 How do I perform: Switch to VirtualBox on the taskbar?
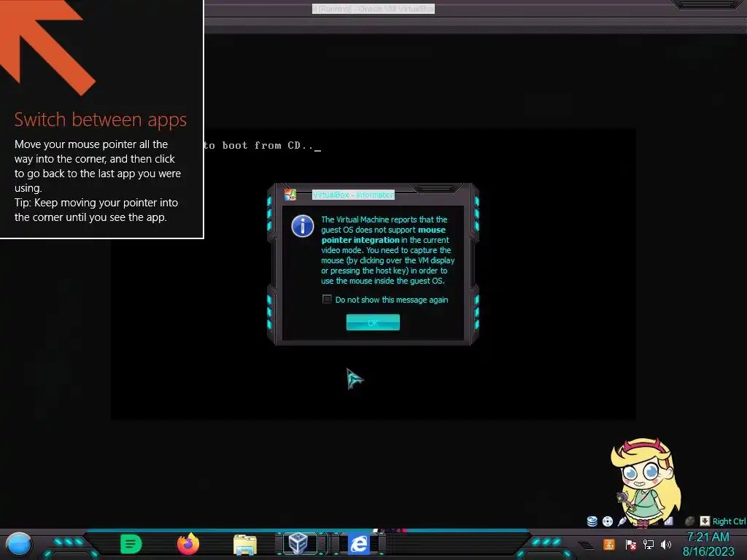[298, 543]
